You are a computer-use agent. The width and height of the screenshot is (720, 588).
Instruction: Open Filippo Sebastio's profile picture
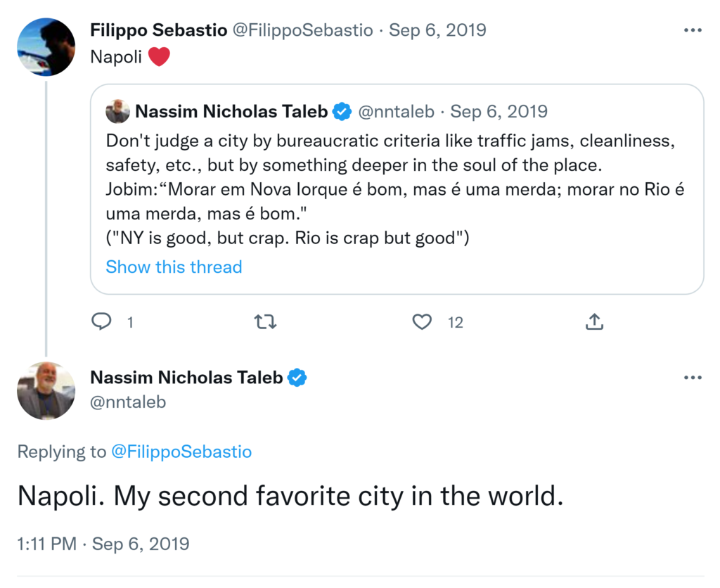(46, 46)
